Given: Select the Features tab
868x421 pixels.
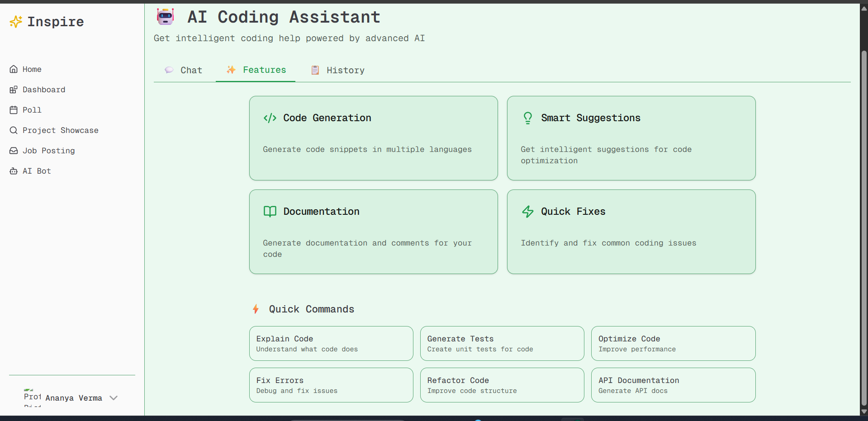Looking at the screenshot, I should tap(264, 70).
